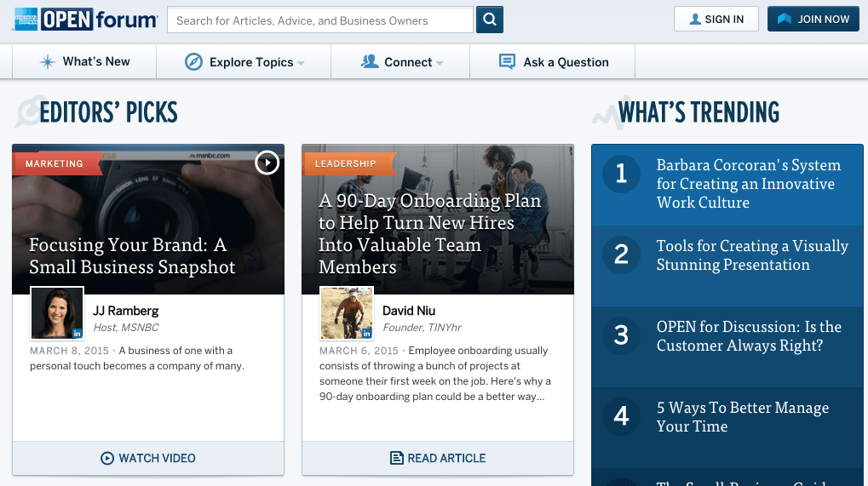
Task: Click the compass icon beside Explore Topics
Action: click(x=193, y=62)
